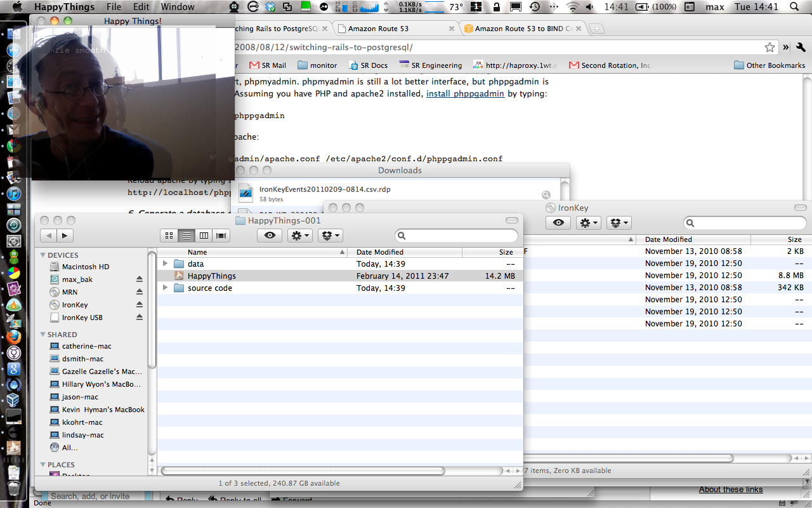Collapse the PLACES sidebar section
The image size is (812, 508).
[x=43, y=465]
